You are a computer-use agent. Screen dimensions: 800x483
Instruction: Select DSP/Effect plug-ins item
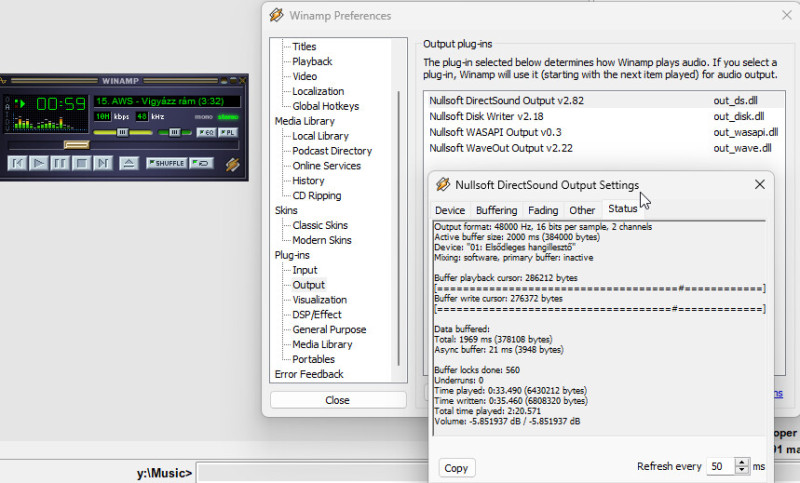click(x=317, y=315)
